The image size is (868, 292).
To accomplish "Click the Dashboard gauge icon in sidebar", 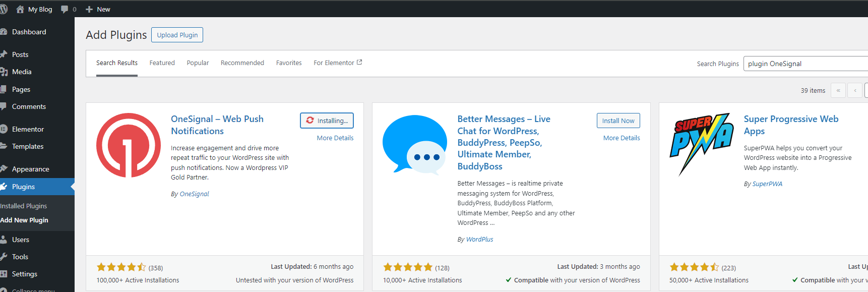I will tap(4, 32).
